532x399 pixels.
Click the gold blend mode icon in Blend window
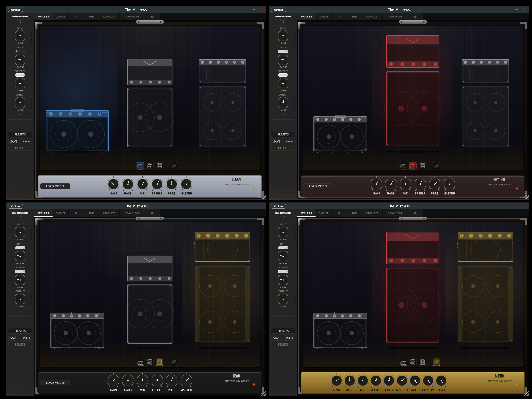coord(436,362)
